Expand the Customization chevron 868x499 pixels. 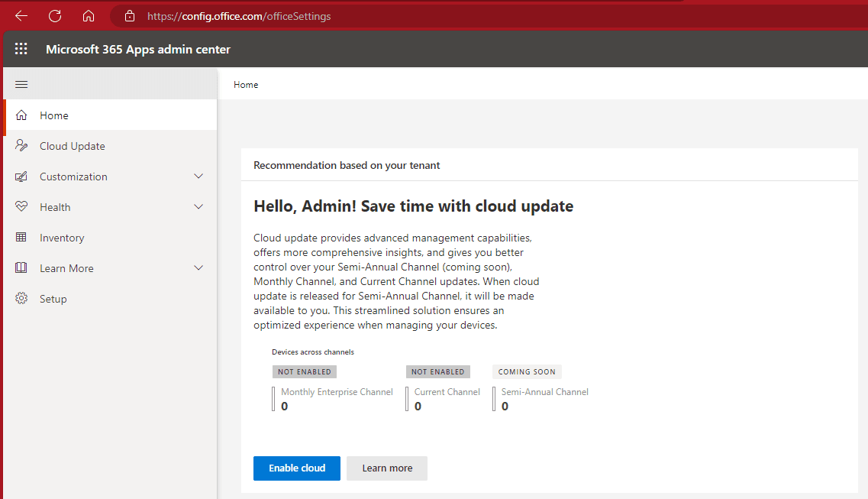[x=198, y=176]
